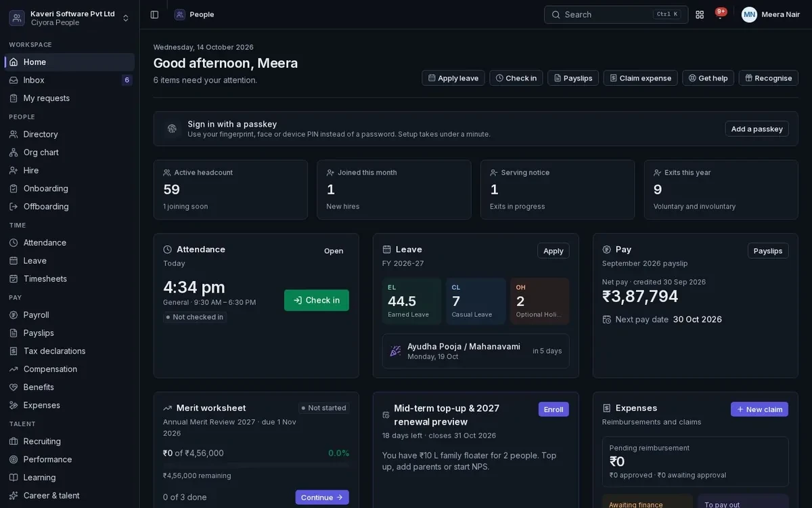Continue the Merit worksheet
Screen dimensions: 812x508
[322, 497]
